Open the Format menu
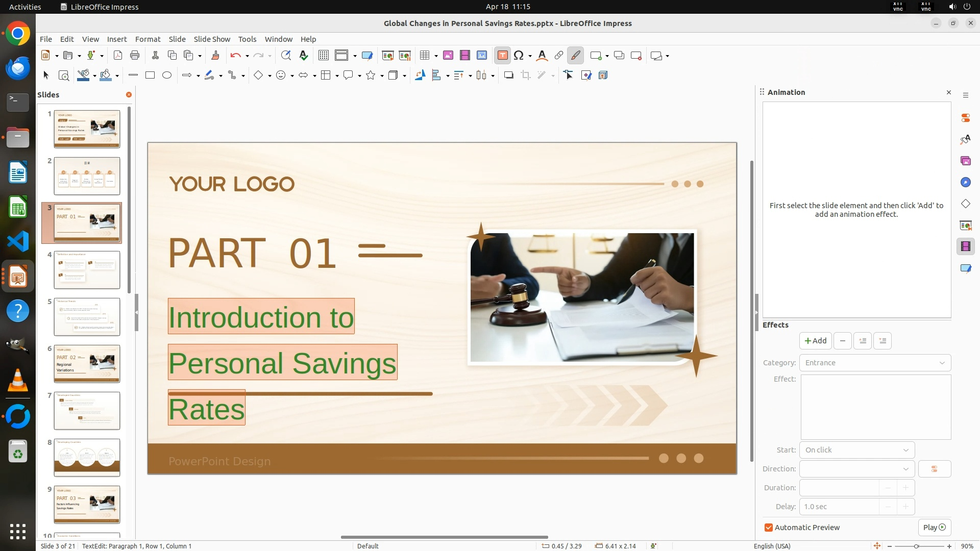This screenshot has height=551, width=980. pos(148,39)
